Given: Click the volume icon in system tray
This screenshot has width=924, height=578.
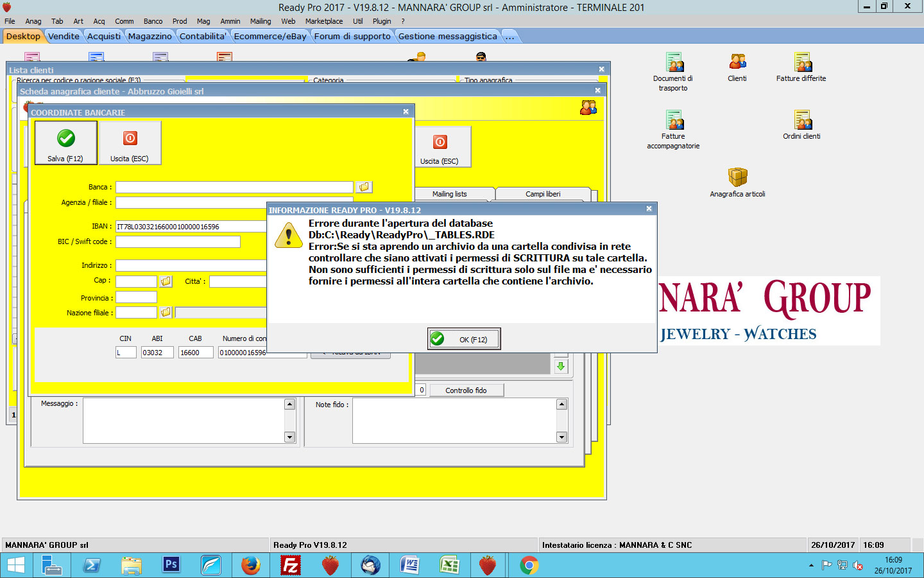Looking at the screenshot, I should (857, 565).
